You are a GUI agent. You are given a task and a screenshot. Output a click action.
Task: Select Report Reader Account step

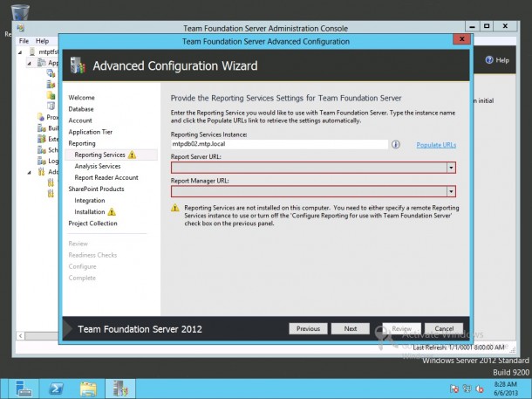[x=106, y=177]
